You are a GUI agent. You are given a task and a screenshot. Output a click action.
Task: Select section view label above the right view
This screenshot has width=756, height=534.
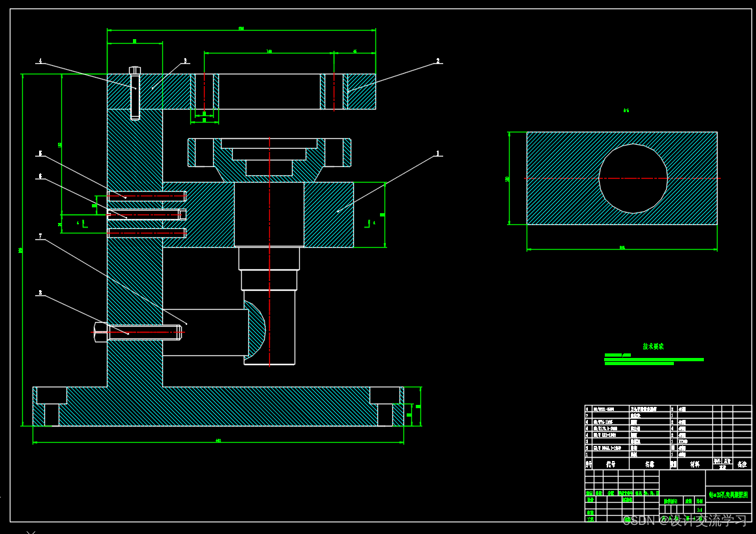626,110
